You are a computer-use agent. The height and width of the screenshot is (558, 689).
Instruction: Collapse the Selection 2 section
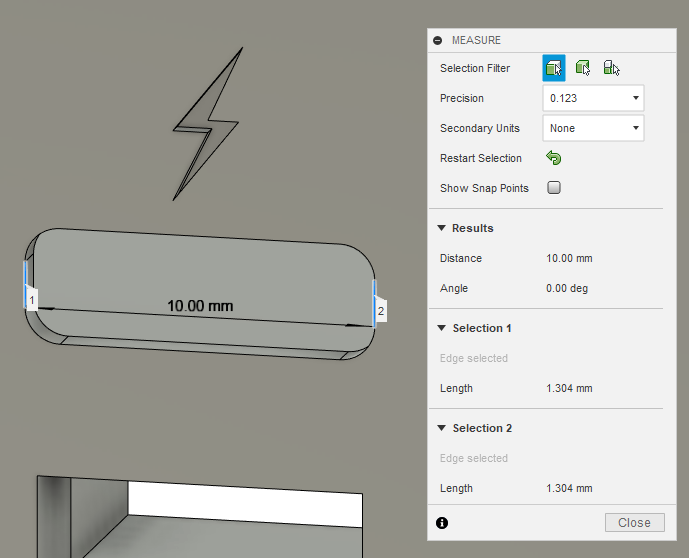[x=442, y=428]
